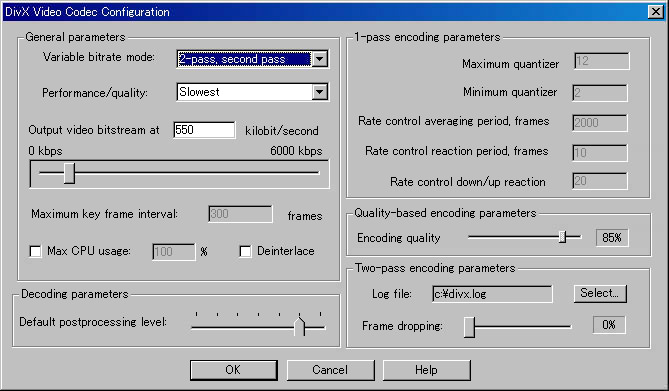
Task: Close the DivX configuration dialog with X
Action: click(655, 12)
